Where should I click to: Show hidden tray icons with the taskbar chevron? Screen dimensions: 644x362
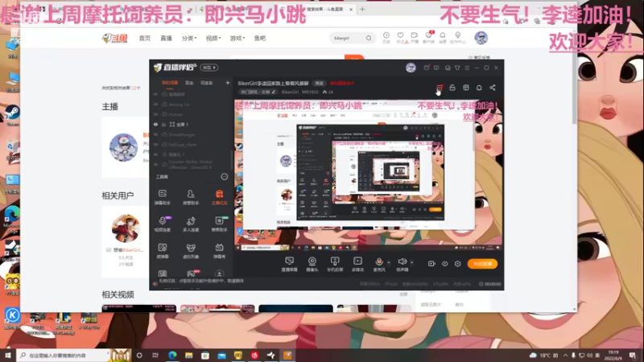565,355
